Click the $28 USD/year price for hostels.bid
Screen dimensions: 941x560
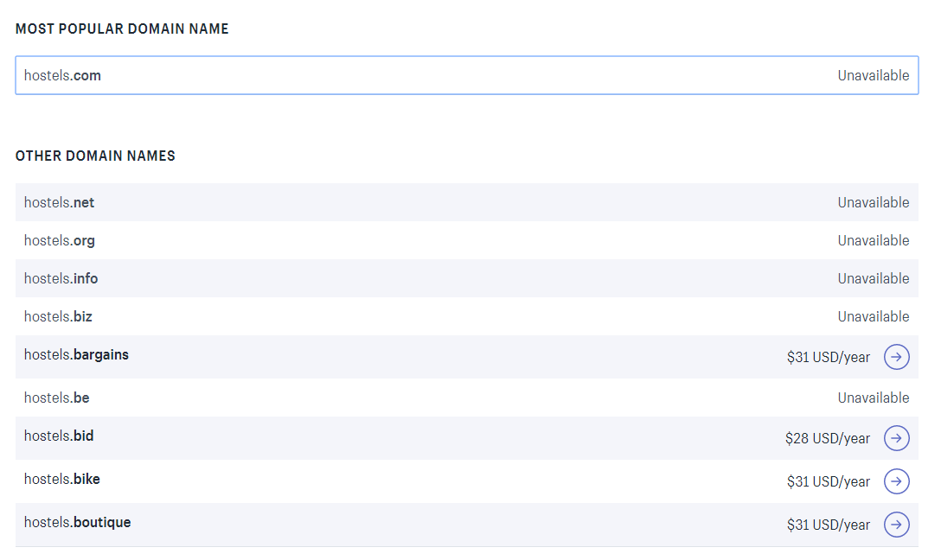(828, 438)
